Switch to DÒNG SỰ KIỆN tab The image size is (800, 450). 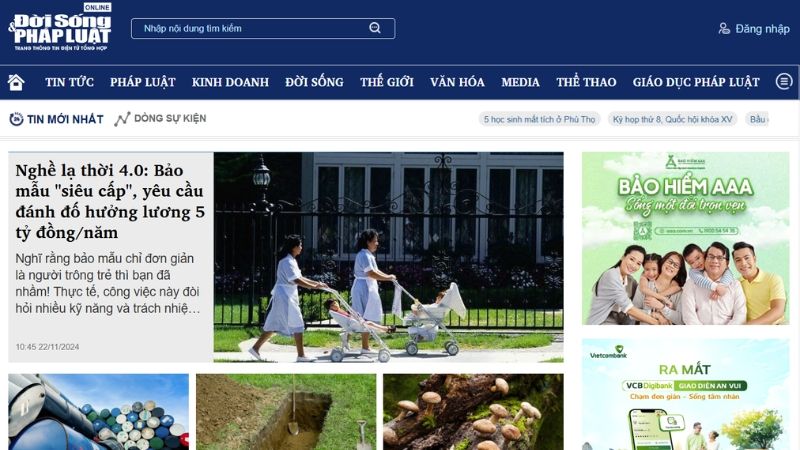[170, 118]
